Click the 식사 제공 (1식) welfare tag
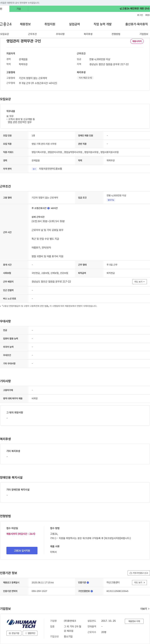The image size is (150, 644). click(85, 78)
